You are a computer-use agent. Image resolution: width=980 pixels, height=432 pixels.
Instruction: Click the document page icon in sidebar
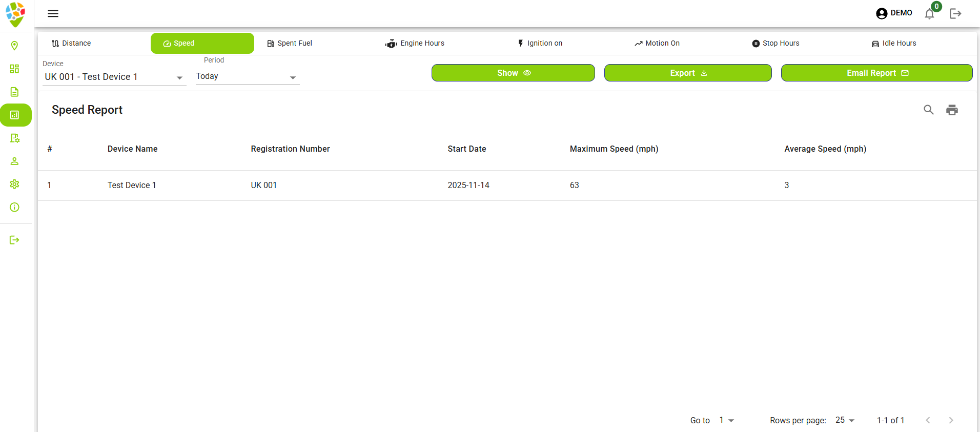[14, 92]
